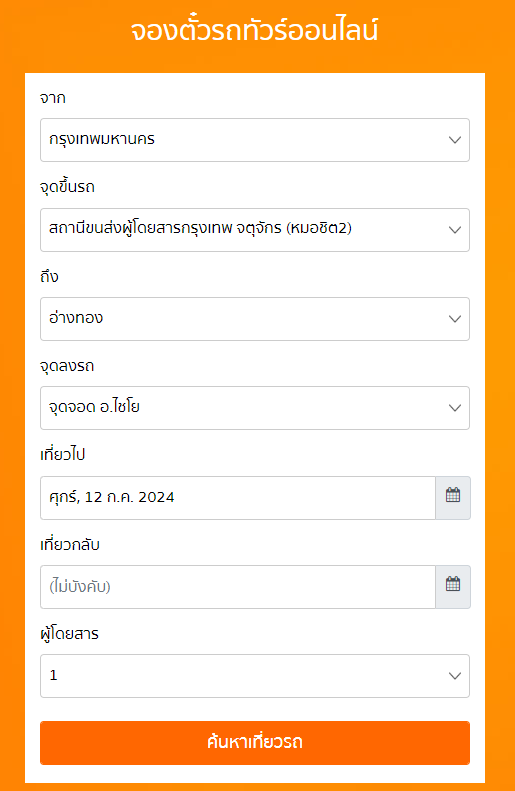Open the calendar icon for เที่ยวไป
This screenshot has width=515, height=791.
tap(453, 497)
